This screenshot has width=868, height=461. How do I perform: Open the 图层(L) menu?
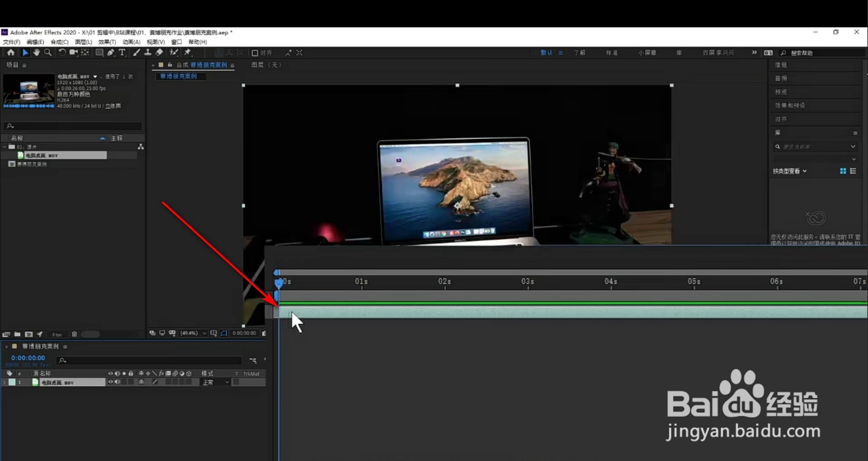tap(84, 42)
